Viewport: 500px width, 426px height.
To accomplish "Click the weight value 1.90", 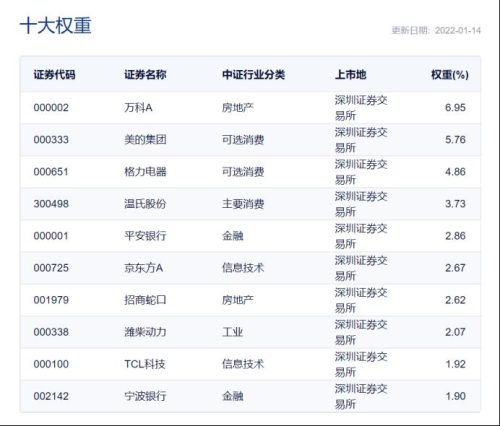I will pos(455,396).
